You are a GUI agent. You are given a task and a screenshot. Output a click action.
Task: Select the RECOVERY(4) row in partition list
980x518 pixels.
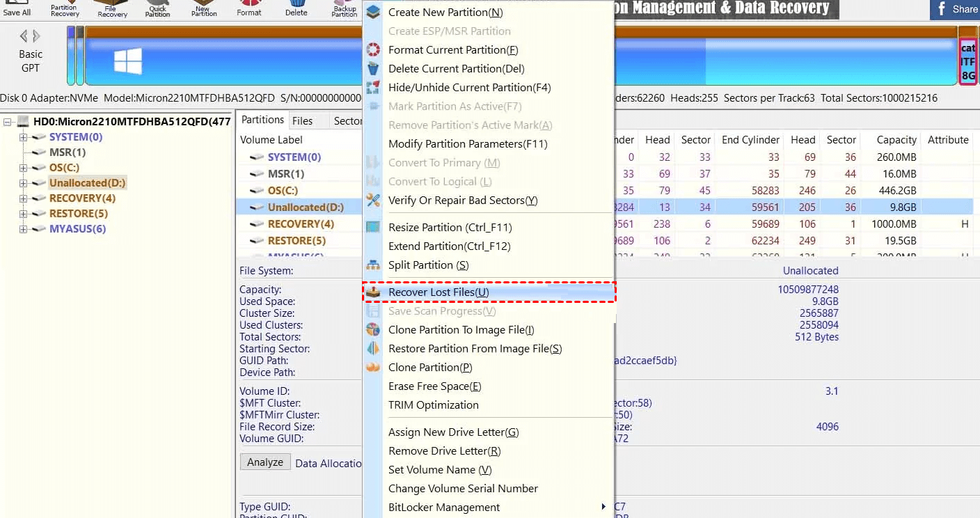click(301, 224)
